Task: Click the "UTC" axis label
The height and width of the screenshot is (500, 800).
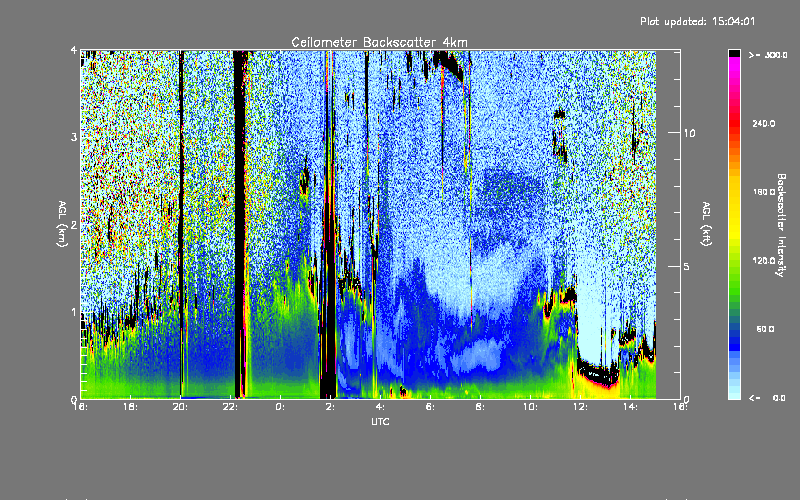Action: coord(380,421)
